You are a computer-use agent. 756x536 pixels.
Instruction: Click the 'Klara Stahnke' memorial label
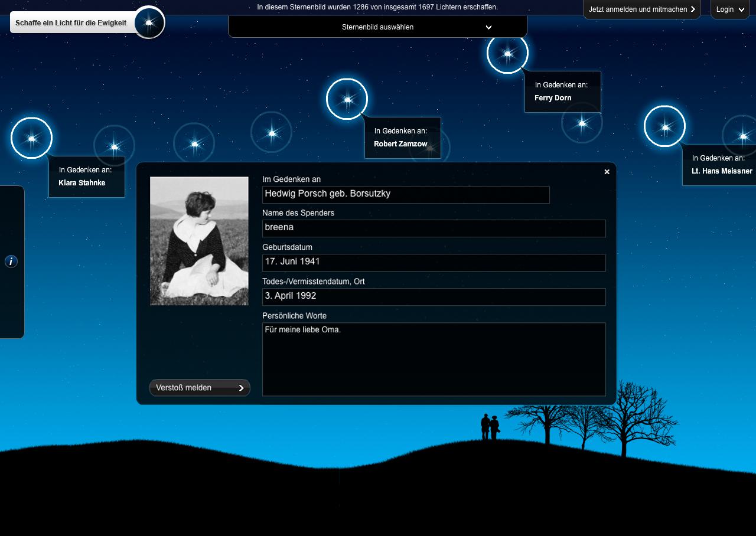point(87,177)
